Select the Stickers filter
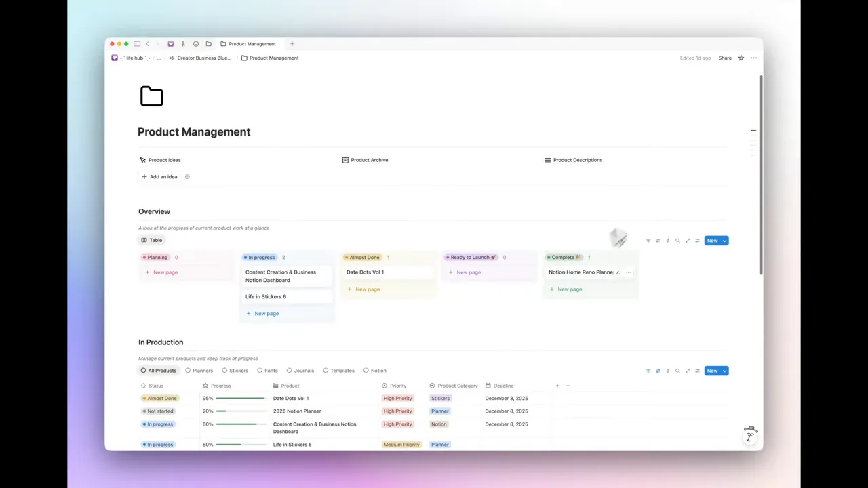 coord(235,371)
